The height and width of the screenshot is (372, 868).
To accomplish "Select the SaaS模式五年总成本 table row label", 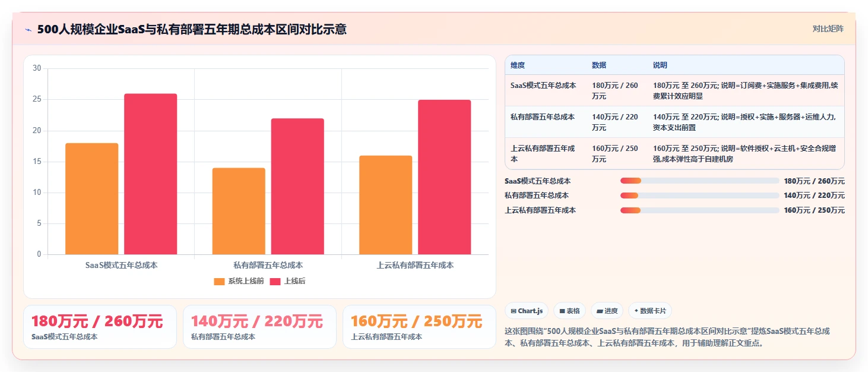I will pyautogui.click(x=543, y=86).
